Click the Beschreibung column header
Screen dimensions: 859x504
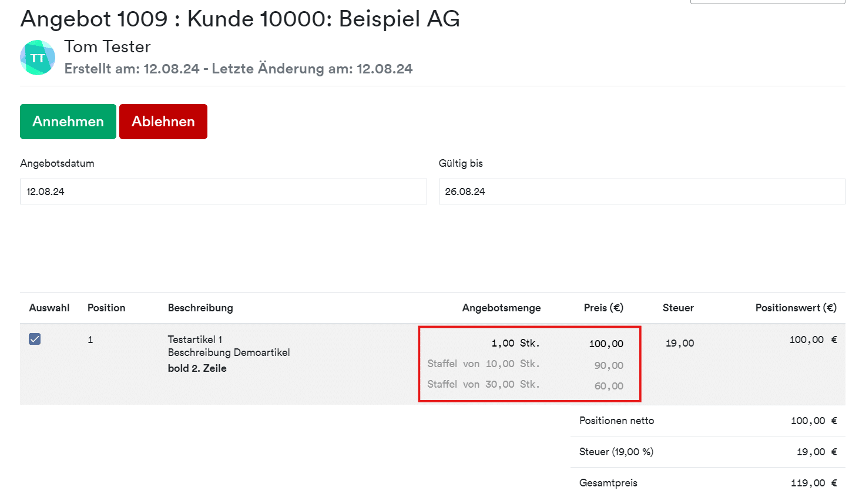(200, 308)
